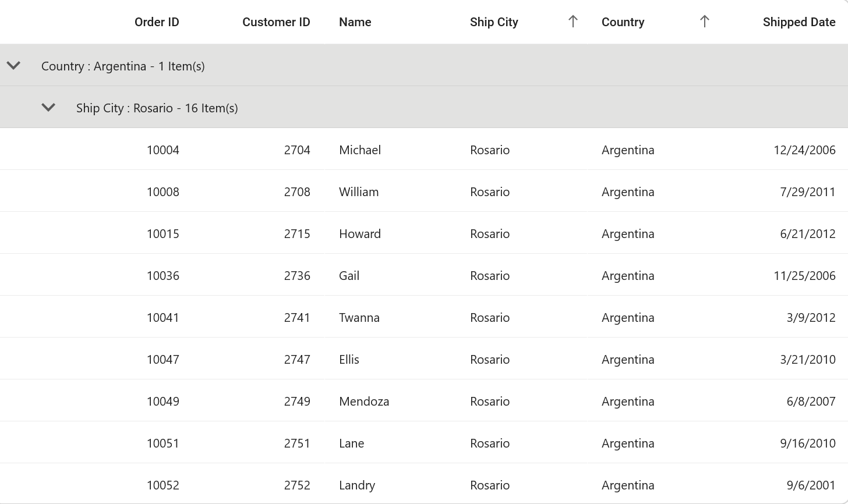Image resolution: width=848 pixels, height=504 pixels.
Task: Click the Shipped Date column header
Action: tap(799, 22)
